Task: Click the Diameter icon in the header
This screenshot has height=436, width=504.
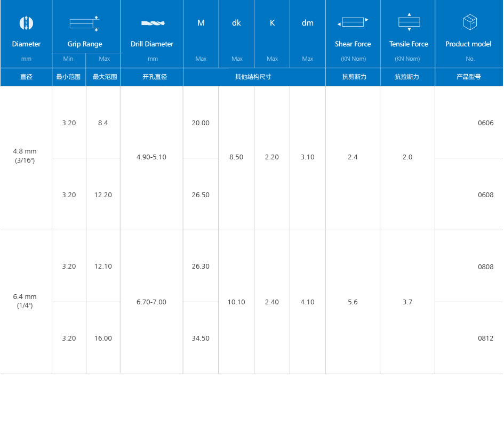Action: (26, 23)
